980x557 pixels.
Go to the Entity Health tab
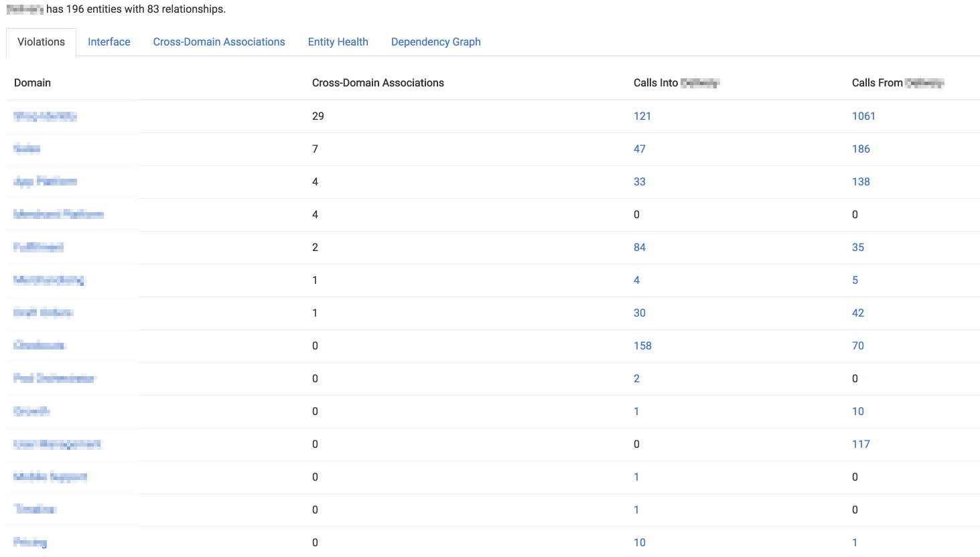(x=338, y=42)
